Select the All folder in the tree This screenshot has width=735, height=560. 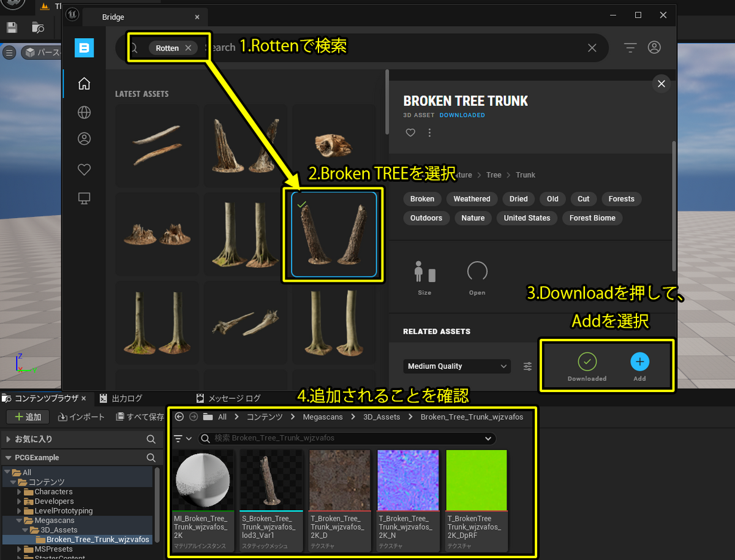click(x=26, y=472)
